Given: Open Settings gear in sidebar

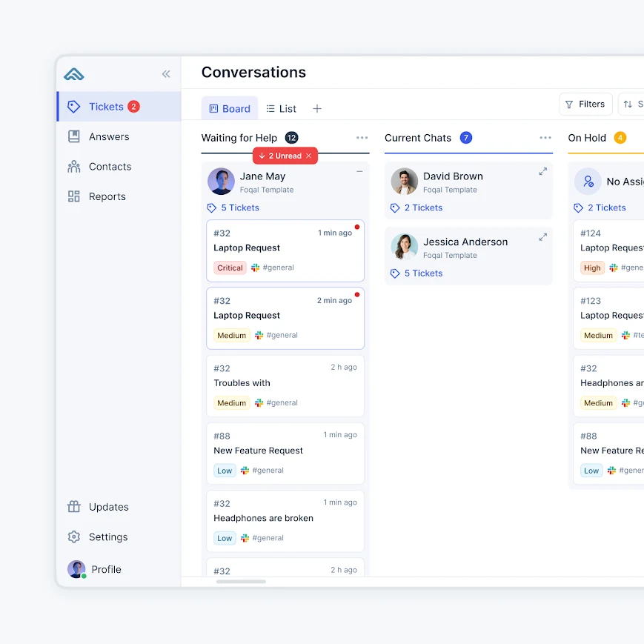Looking at the screenshot, I should click(x=74, y=537).
